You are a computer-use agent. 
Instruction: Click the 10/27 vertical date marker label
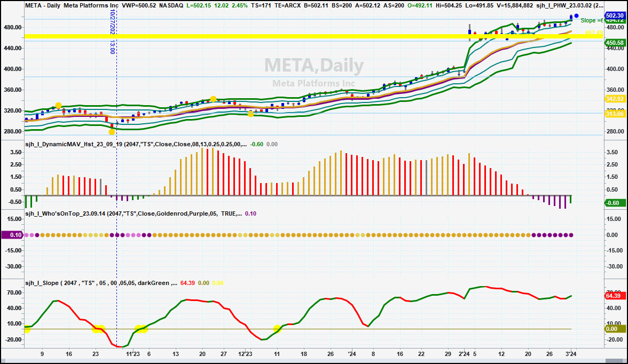tap(113, 31)
